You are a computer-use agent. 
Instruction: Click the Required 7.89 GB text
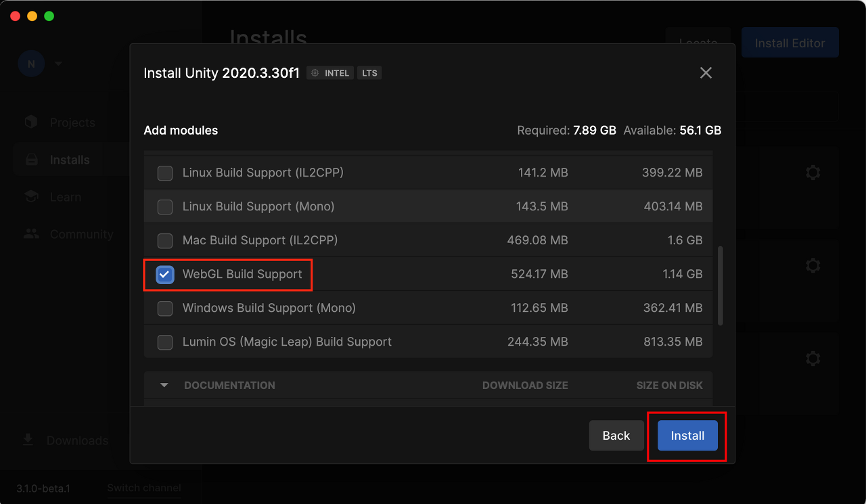(566, 131)
